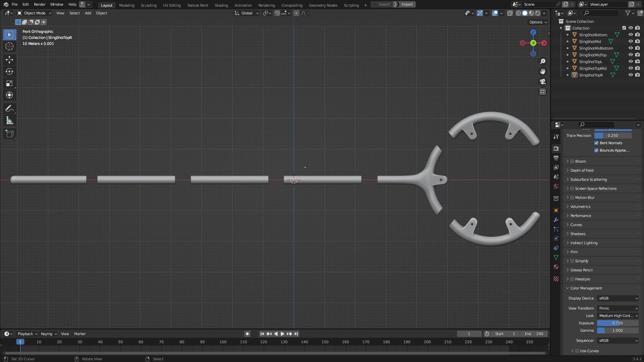Hide SlingShotTopR in viewport
The height and width of the screenshot is (362, 644).
click(x=631, y=75)
